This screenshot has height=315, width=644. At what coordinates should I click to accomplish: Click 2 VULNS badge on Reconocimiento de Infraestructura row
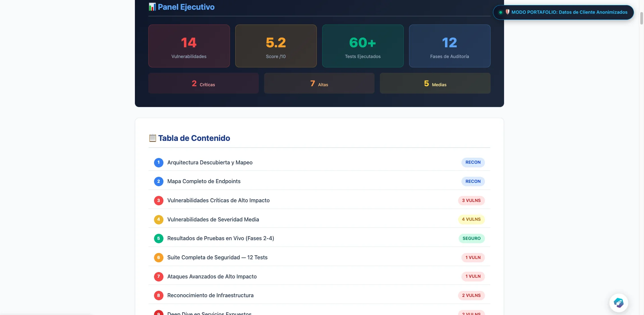[x=471, y=295]
